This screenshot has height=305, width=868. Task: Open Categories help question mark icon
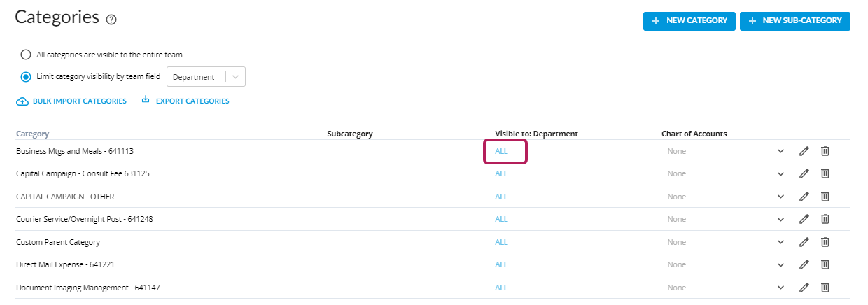tap(111, 20)
